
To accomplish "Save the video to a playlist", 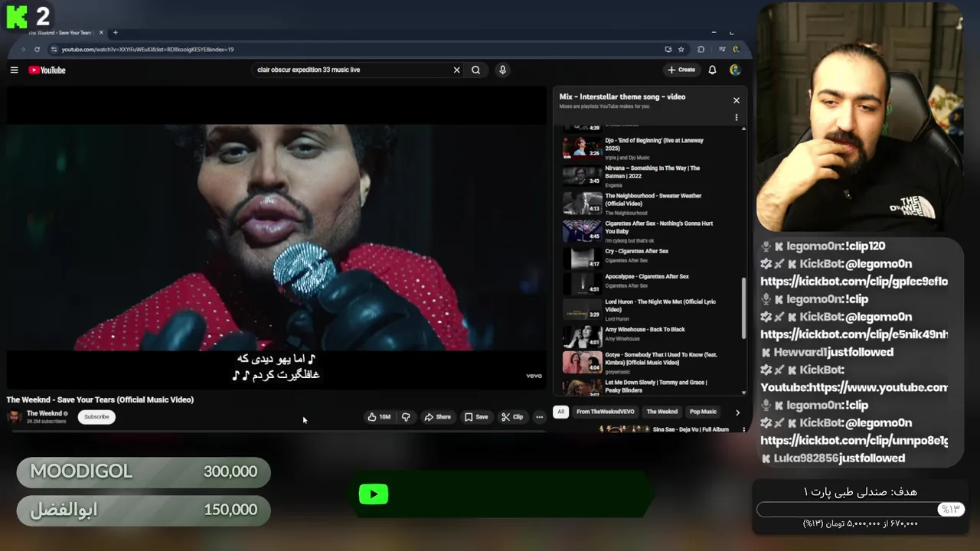I will [476, 417].
